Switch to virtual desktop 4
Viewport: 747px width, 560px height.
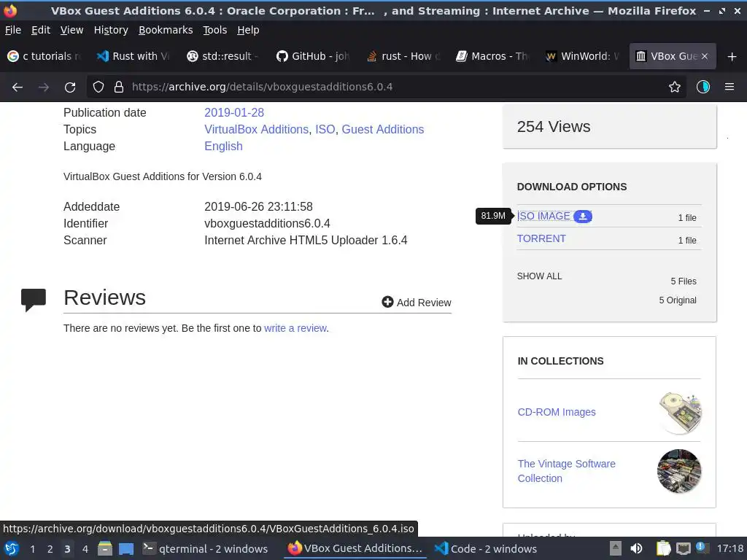point(85,548)
